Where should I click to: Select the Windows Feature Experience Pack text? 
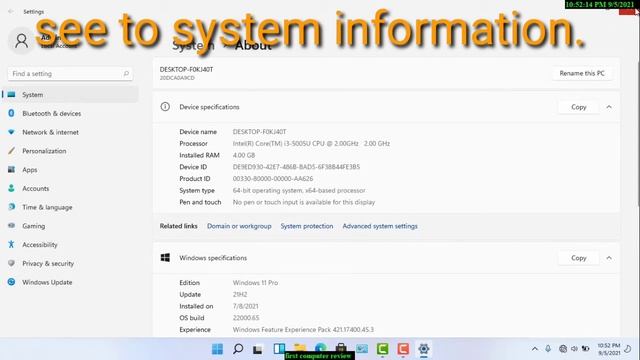pyautogui.click(x=303, y=330)
